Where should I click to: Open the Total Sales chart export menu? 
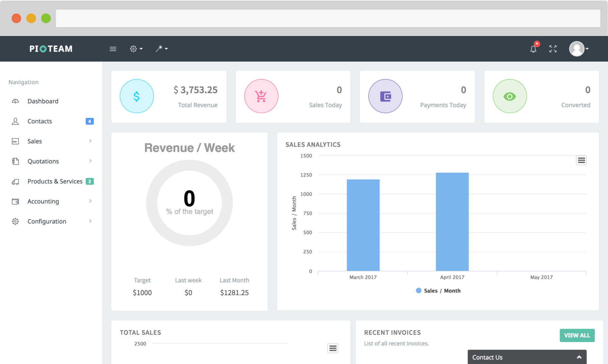point(333,348)
